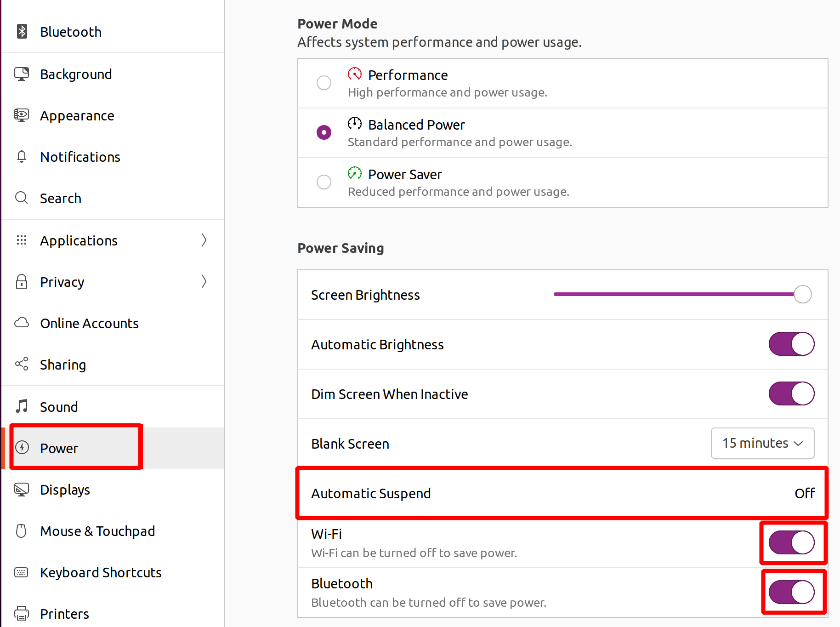Select the Power Saver radio button
The width and height of the screenshot is (840, 627).
click(x=324, y=182)
